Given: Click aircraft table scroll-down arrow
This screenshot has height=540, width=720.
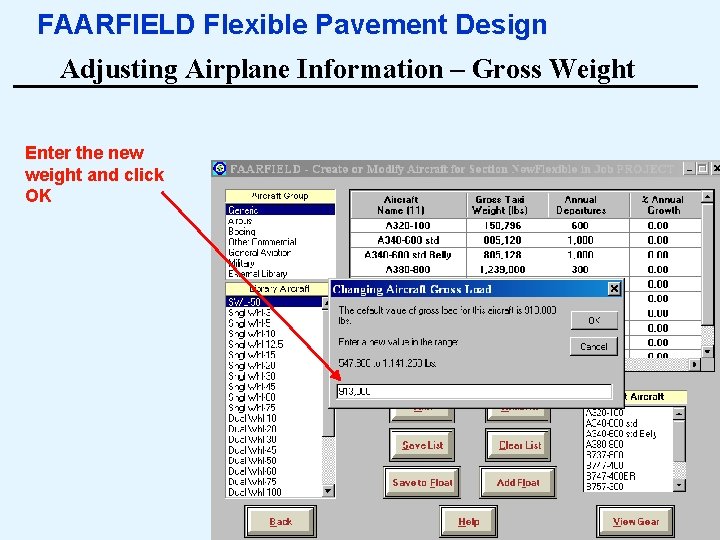Looking at the screenshot, I should point(708,352).
